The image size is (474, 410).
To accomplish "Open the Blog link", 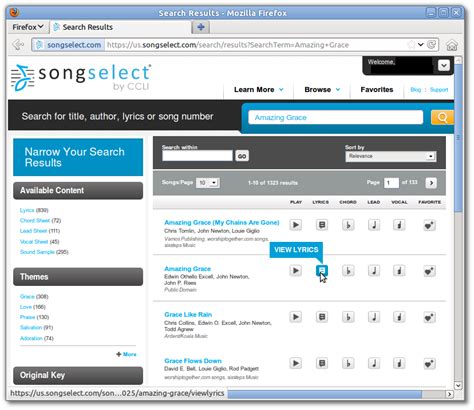I will [x=415, y=90].
